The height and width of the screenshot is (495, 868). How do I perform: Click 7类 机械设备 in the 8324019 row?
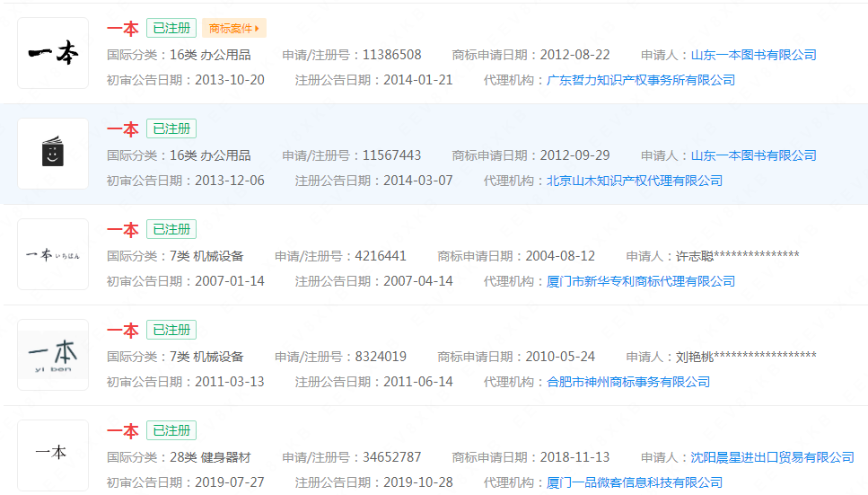pos(206,357)
